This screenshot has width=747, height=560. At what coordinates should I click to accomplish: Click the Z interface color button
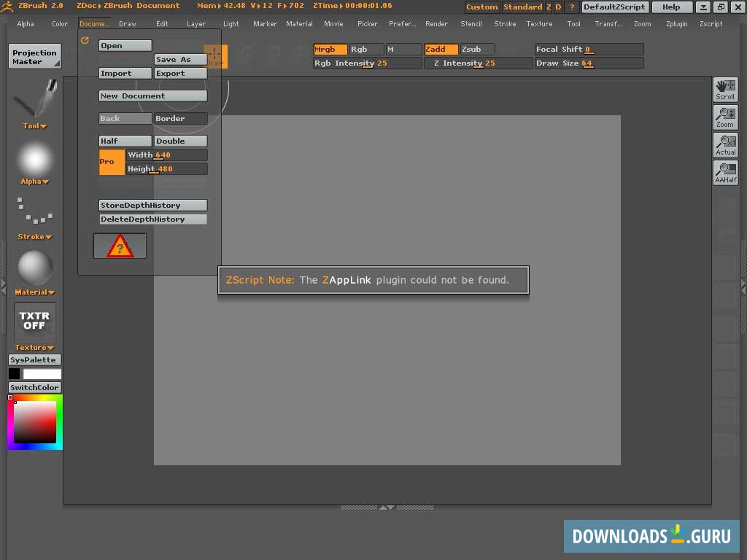pyautogui.click(x=549, y=7)
